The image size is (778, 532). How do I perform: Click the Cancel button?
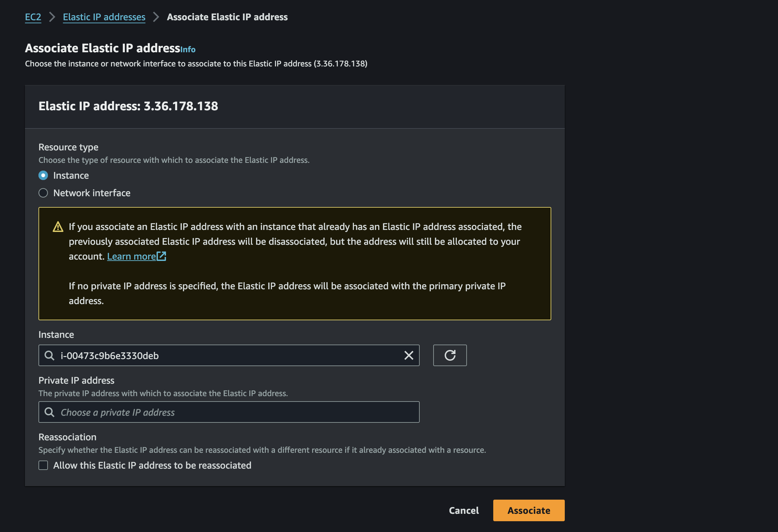464,510
